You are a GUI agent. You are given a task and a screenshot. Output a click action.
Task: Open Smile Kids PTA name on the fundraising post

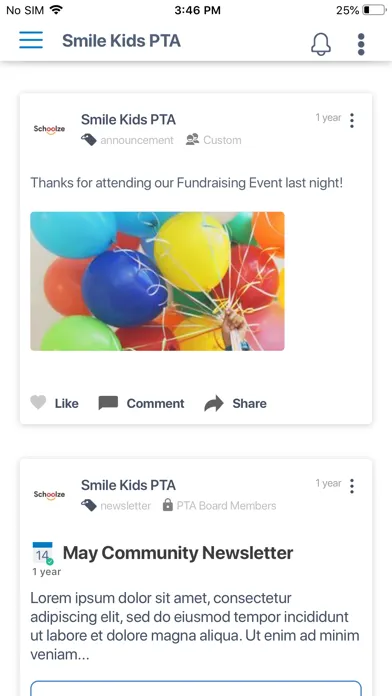click(x=128, y=119)
